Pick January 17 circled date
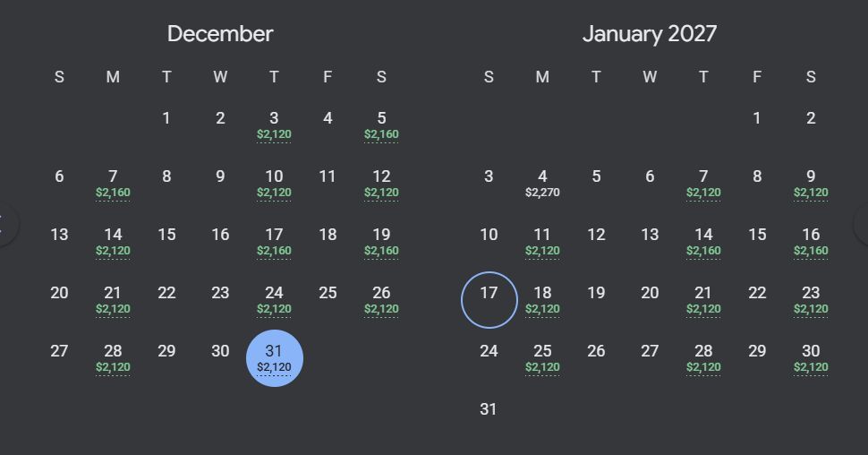 [489, 300]
